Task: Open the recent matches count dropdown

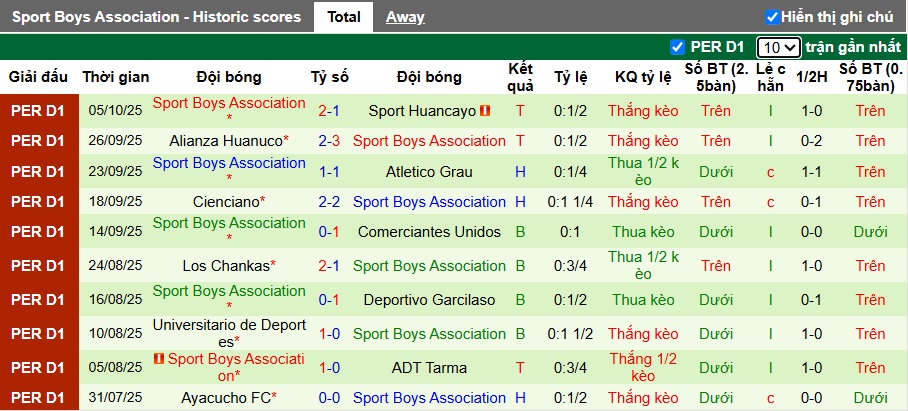Action: pos(778,47)
